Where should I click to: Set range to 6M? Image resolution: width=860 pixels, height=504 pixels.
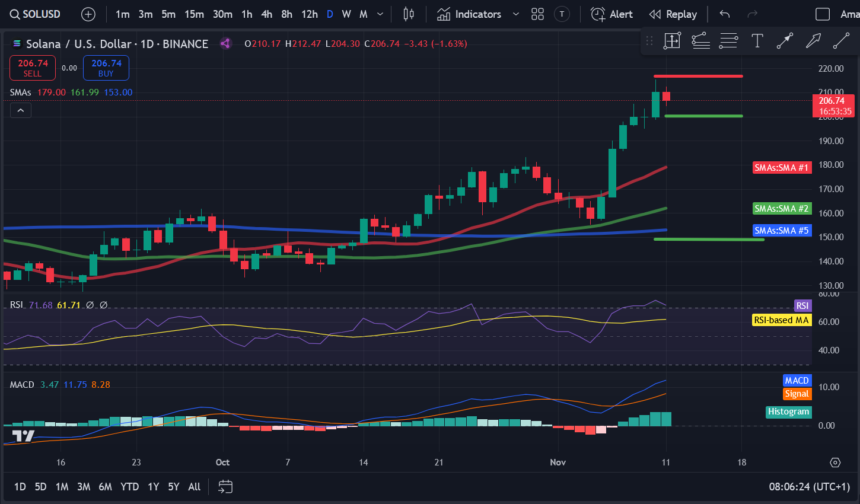click(x=105, y=487)
